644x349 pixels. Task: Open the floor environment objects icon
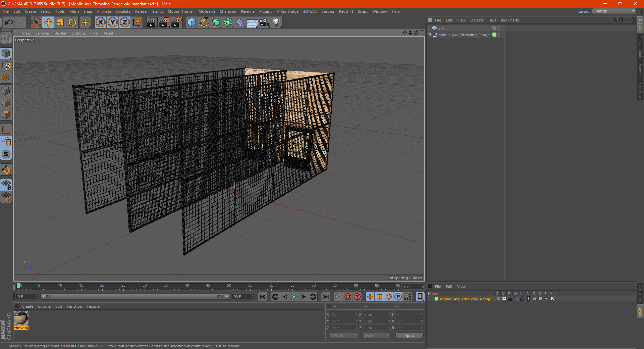pyautogui.click(x=252, y=22)
